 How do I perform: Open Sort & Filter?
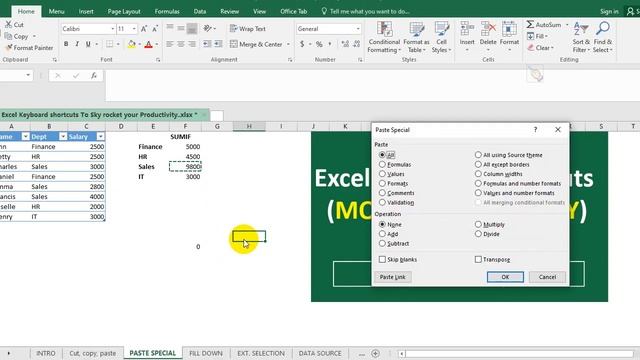[581, 38]
